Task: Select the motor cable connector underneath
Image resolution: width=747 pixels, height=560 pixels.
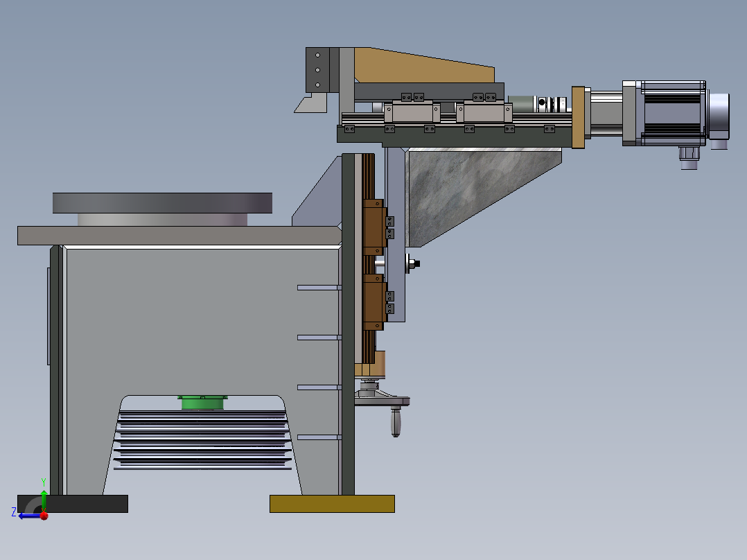Action: click(x=689, y=158)
